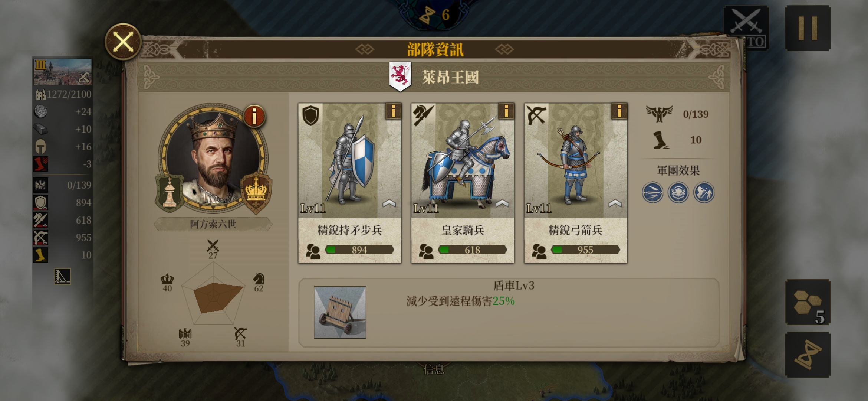Expand the 皇家騎兵 upgrade chevron
Screen dimensions: 868x401
point(502,203)
